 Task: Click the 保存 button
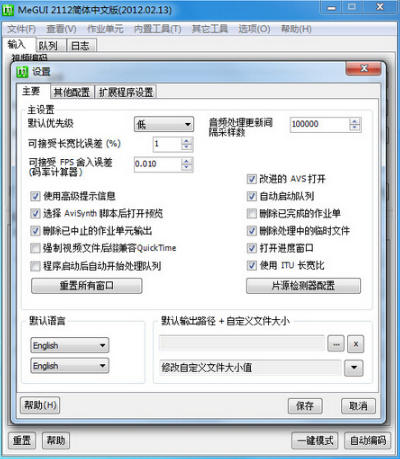pos(305,406)
